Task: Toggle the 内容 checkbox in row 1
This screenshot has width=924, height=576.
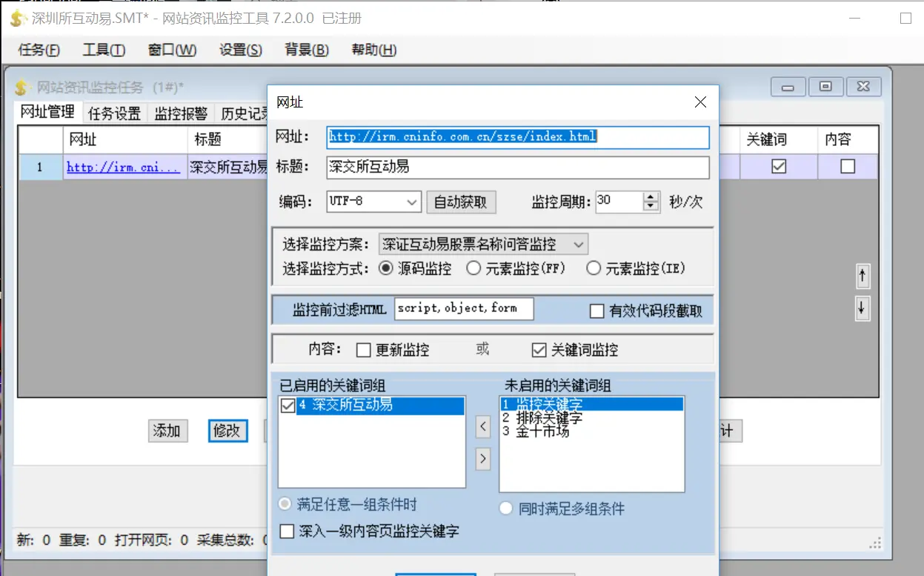Action: pyautogui.click(x=848, y=167)
